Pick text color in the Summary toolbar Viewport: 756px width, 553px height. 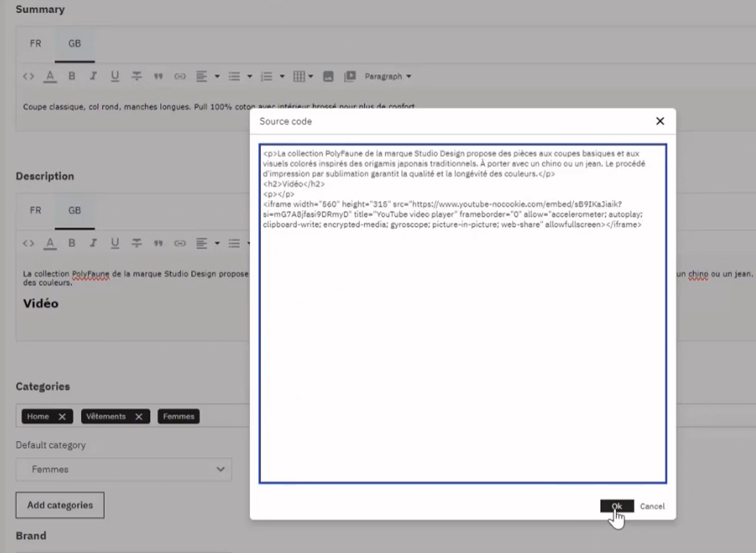50,76
